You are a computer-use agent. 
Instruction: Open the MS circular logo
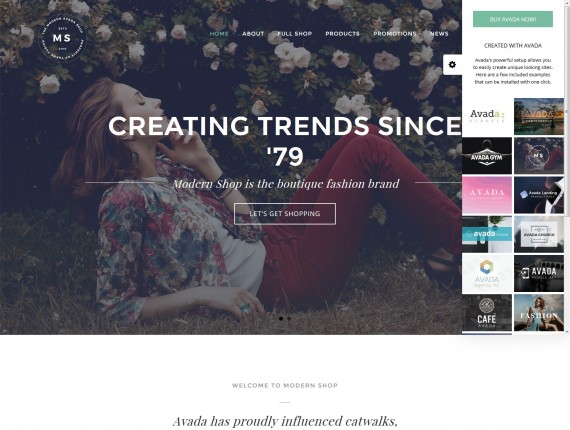(x=63, y=38)
